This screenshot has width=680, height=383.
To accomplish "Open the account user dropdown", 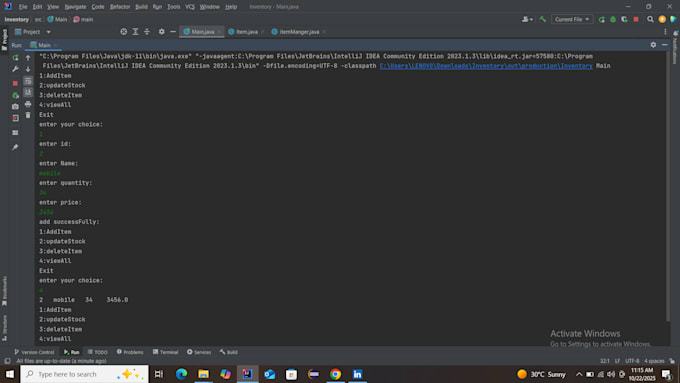I will pyautogui.click(x=527, y=20).
